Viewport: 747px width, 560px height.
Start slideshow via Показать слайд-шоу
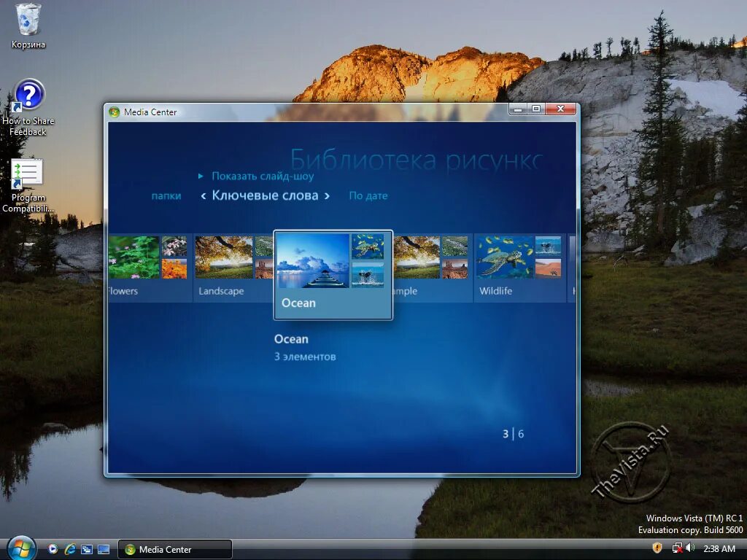coord(263,176)
